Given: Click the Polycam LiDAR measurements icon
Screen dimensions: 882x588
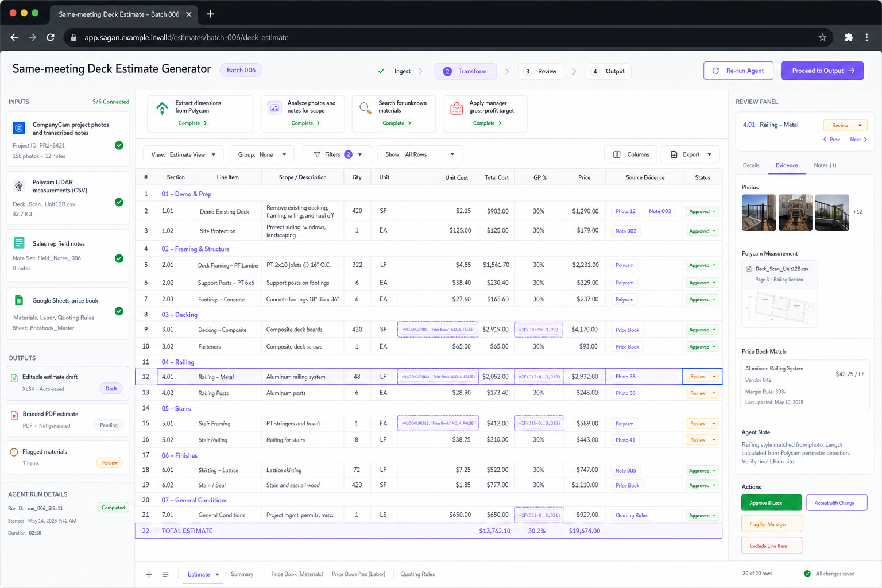Looking at the screenshot, I should coord(19,186).
